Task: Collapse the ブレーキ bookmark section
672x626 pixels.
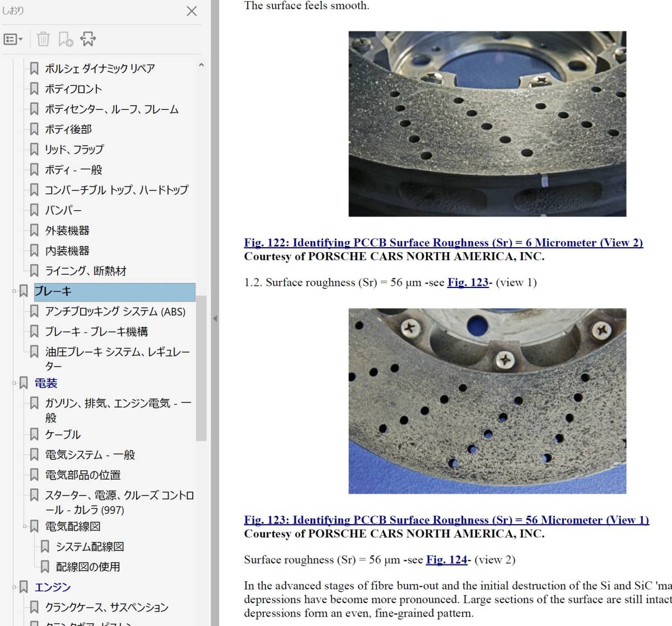Action: [x=14, y=291]
